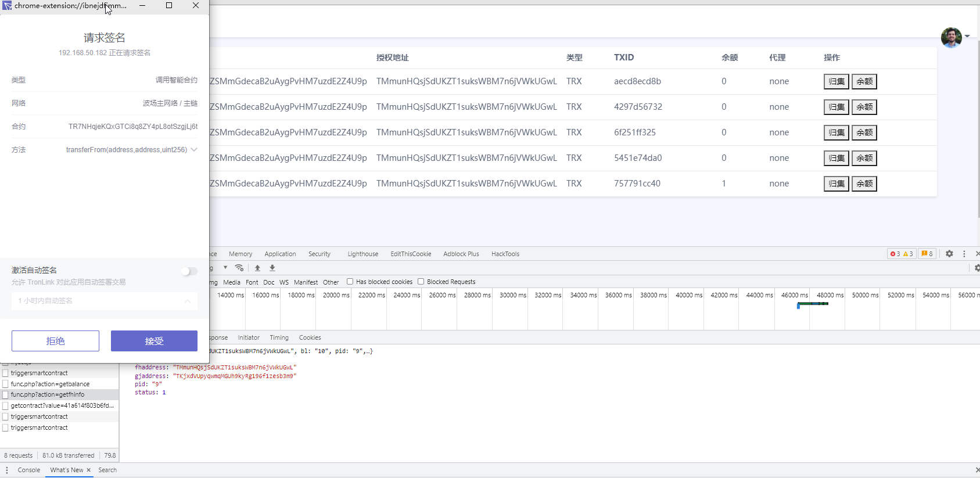
Task: Click 归集 in the 4297d56732 row
Action: click(837, 107)
